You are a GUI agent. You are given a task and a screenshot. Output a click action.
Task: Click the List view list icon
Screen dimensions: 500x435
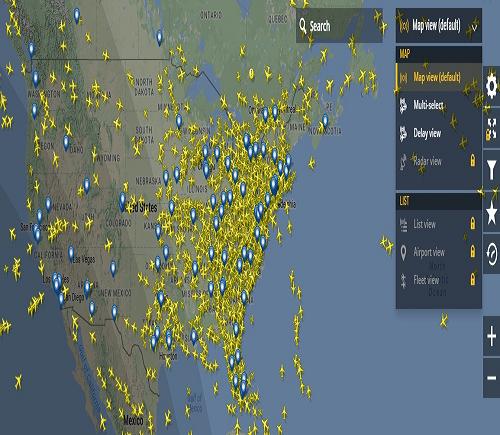(x=403, y=224)
